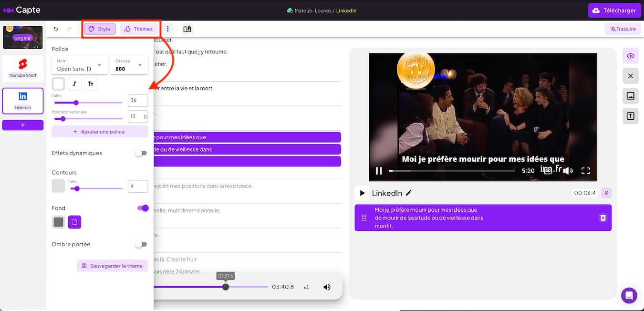
Task: Open the font name dropdown Open Sans
Action: tap(79, 65)
